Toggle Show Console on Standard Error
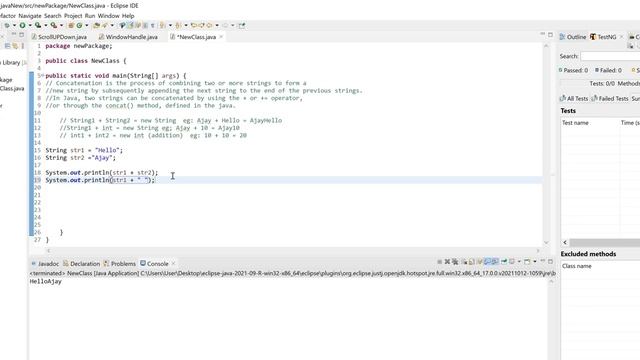This screenshot has width=640, height=360. (495, 262)
